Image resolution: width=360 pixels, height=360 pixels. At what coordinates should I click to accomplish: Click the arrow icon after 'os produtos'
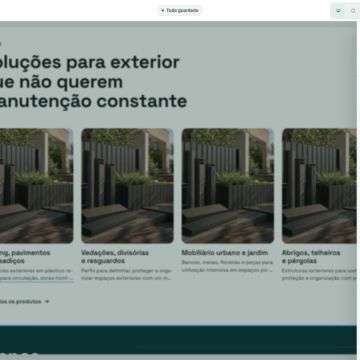pyautogui.click(x=47, y=302)
